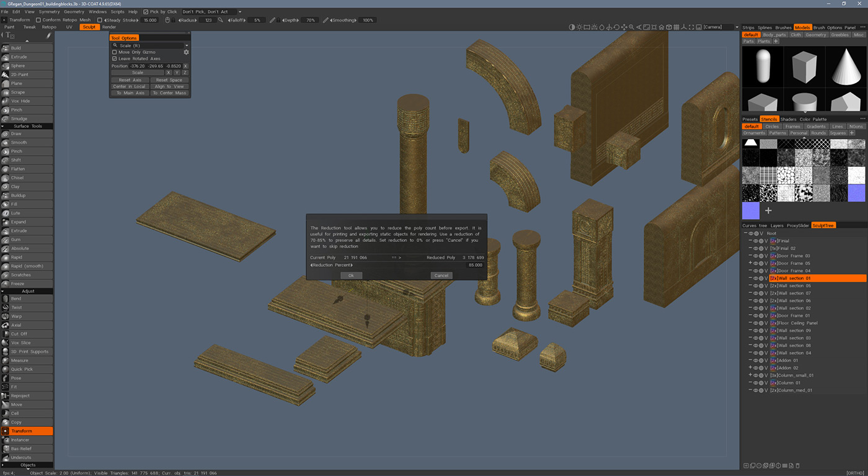
Task: Select the cone model thumbnail
Action: [846, 66]
